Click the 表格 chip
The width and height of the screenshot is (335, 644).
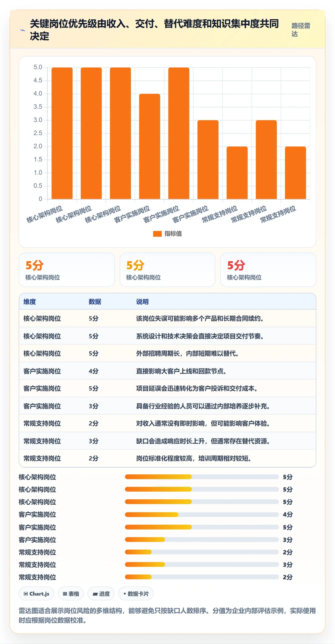coord(71,594)
